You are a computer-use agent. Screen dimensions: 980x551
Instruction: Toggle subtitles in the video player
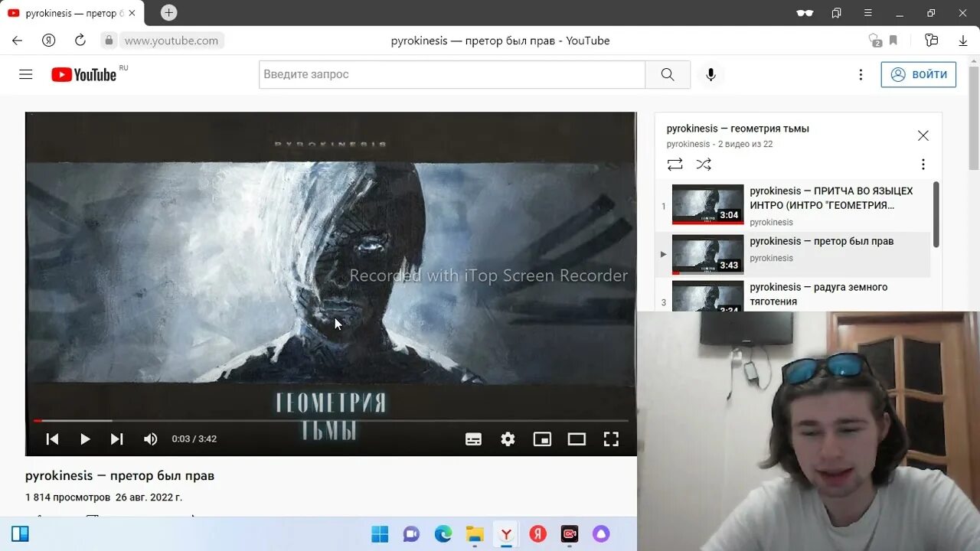click(x=474, y=439)
